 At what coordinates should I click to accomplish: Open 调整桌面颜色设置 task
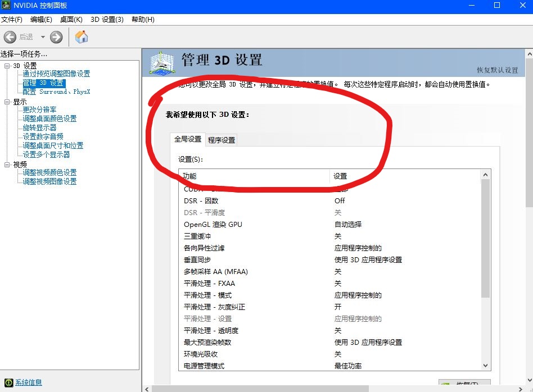click(49, 118)
